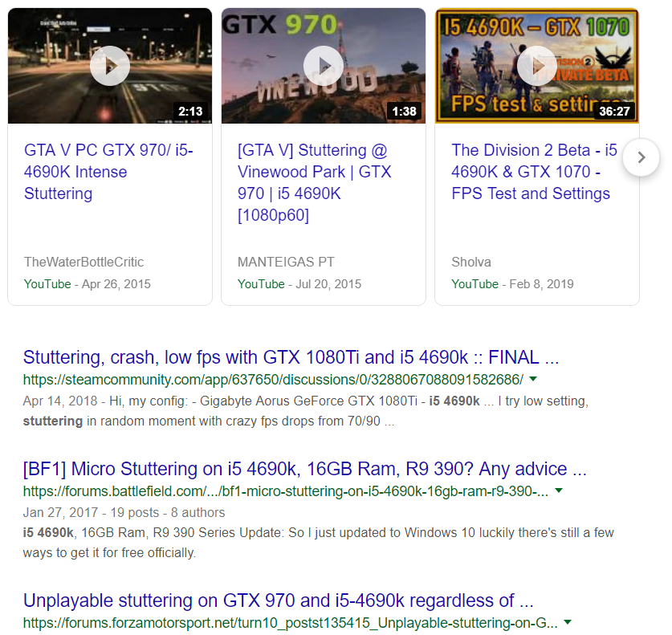The width and height of the screenshot is (672, 635).
Task: Click 'YouTube - Jul 20, 2015' source text
Action: [x=299, y=284]
